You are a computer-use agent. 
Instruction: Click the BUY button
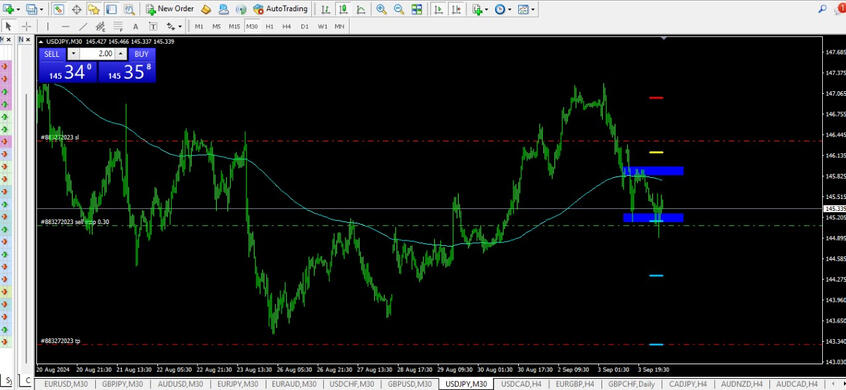pyautogui.click(x=141, y=54)
